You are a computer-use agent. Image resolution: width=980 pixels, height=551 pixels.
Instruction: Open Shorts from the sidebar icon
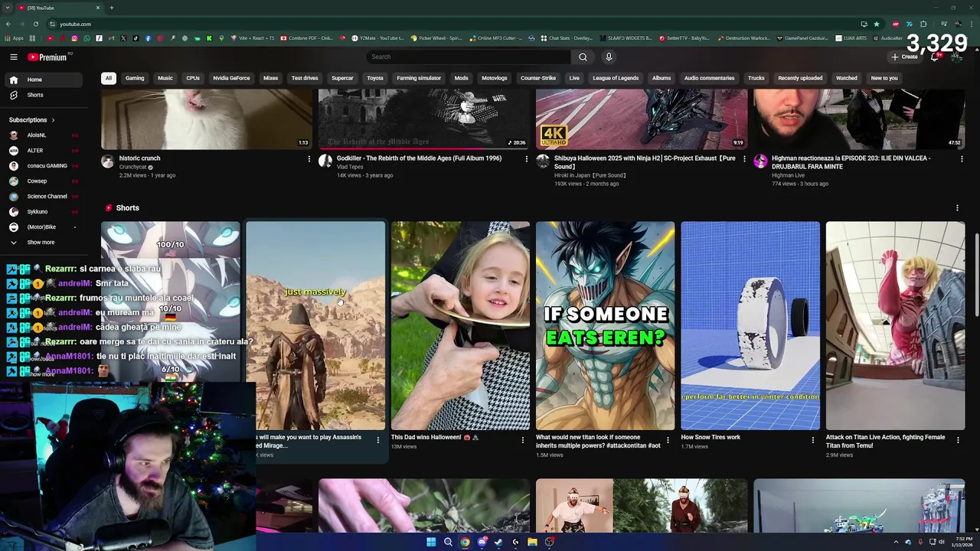pyautogui.click(x=14, y=95)
